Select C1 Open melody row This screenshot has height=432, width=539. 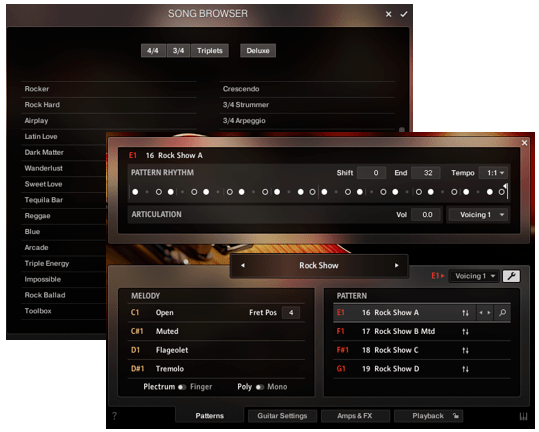216,313
